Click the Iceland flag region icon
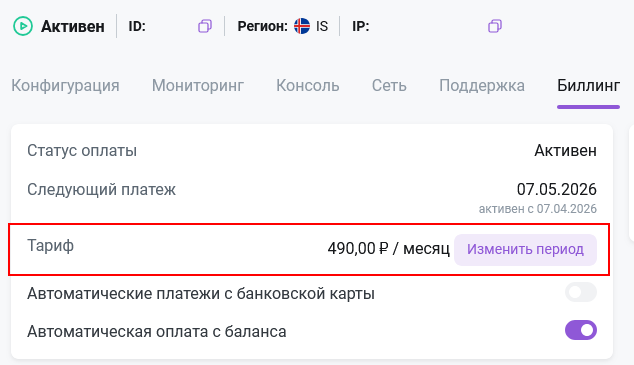The height and width of the screenshot is (365, 634). pos(302,26)
